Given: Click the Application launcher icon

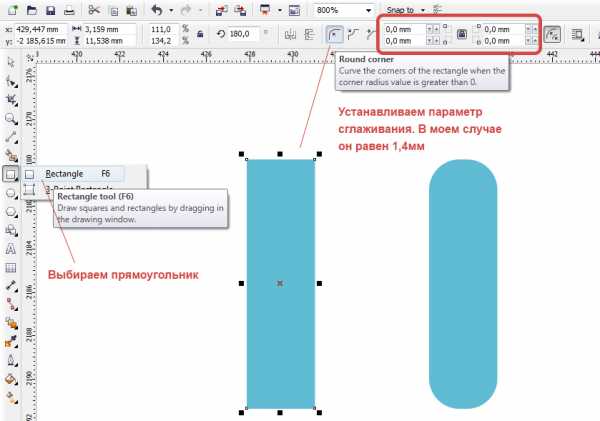Looking at the screenshot, I should coord(265,10).
